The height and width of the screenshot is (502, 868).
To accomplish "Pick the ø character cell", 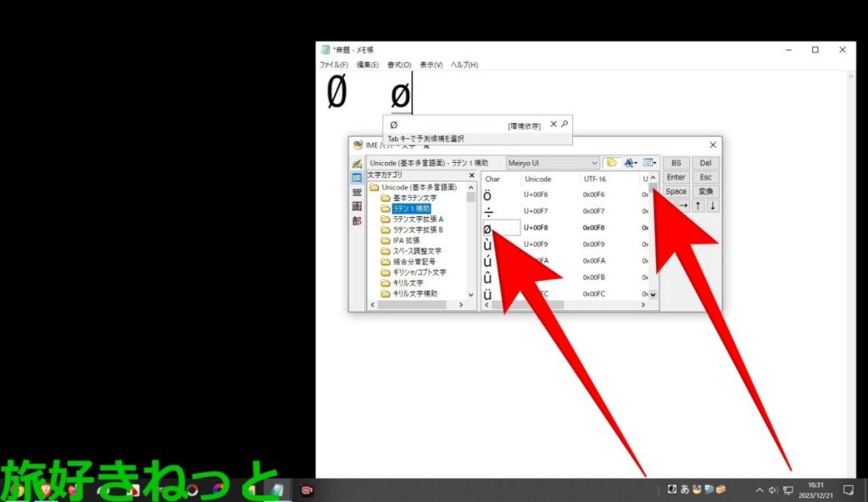I will (502, 228).
